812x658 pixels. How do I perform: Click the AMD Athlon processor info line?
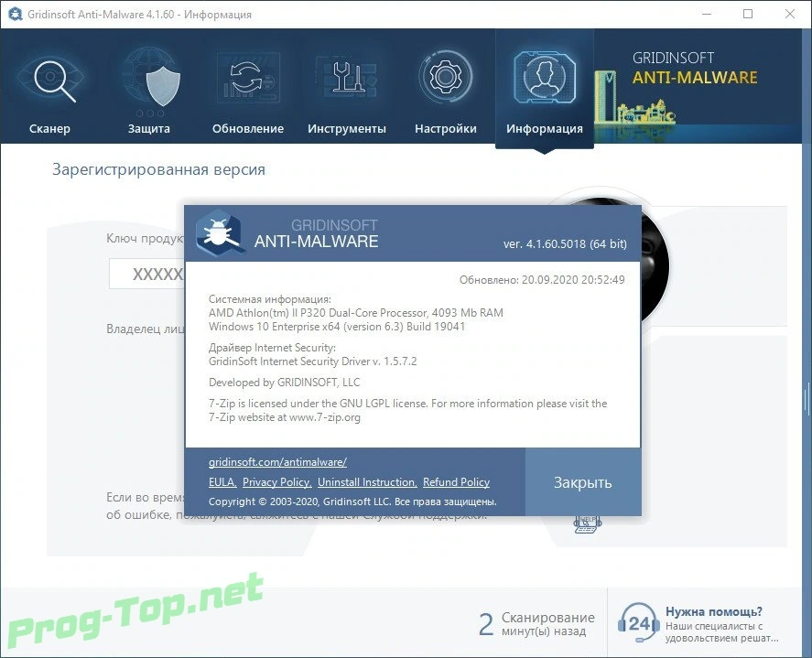click(x=356, y=313)
